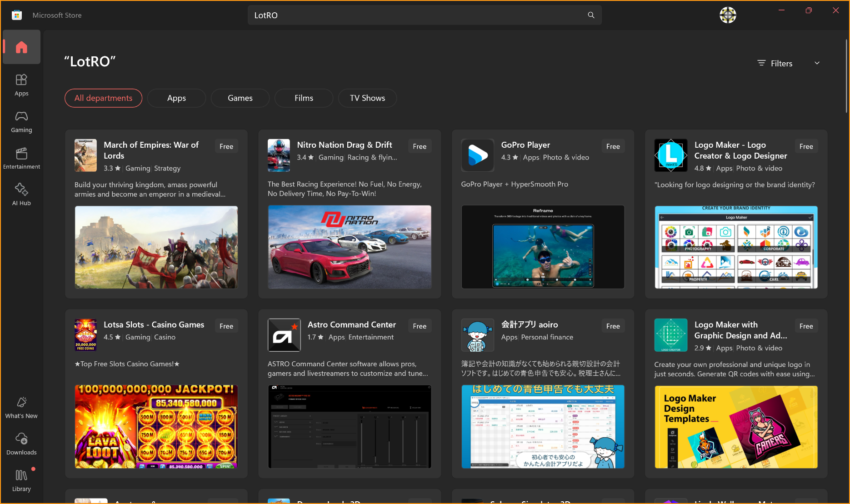Image resolution: width=850 pixels, height=504 pixels.
Task: Open the aoiro accounting app icon
Action: pyautogui.click(x=477, y=335)
